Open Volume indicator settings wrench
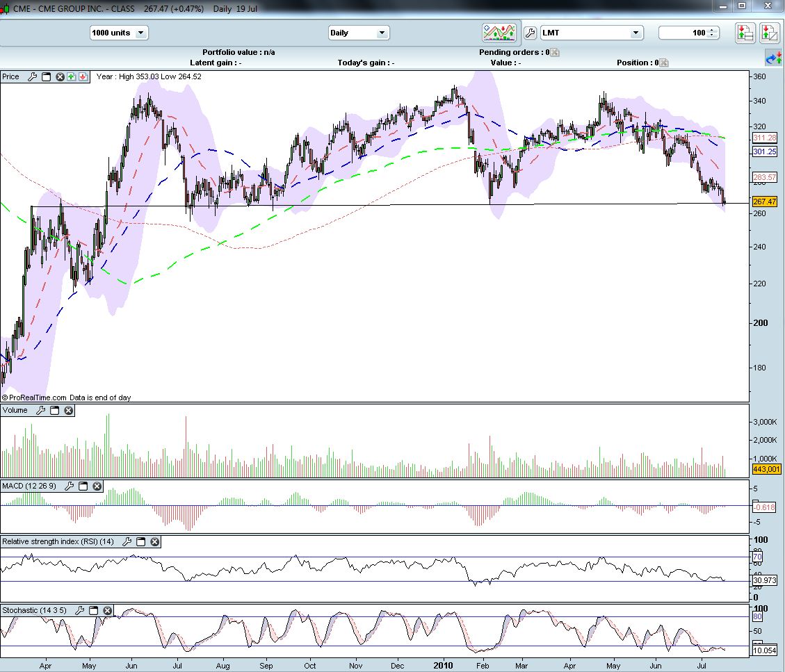Screen dimensions: 785x672 [x=40, y=410]
